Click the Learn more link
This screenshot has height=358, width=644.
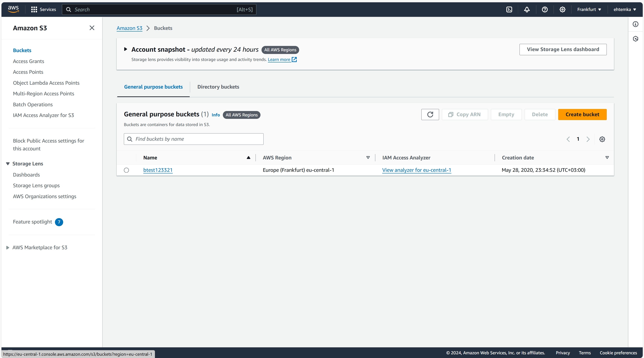point(279,60)
